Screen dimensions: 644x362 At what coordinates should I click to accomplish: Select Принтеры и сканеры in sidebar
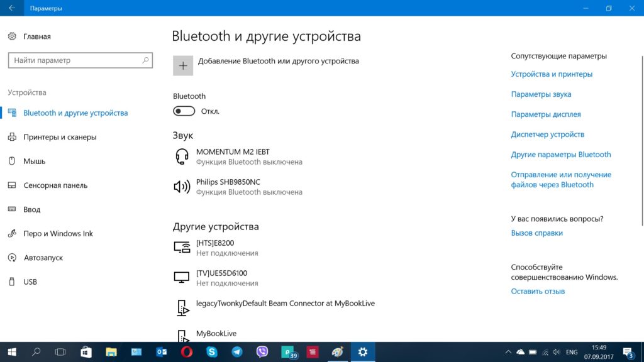pos(60,137)
